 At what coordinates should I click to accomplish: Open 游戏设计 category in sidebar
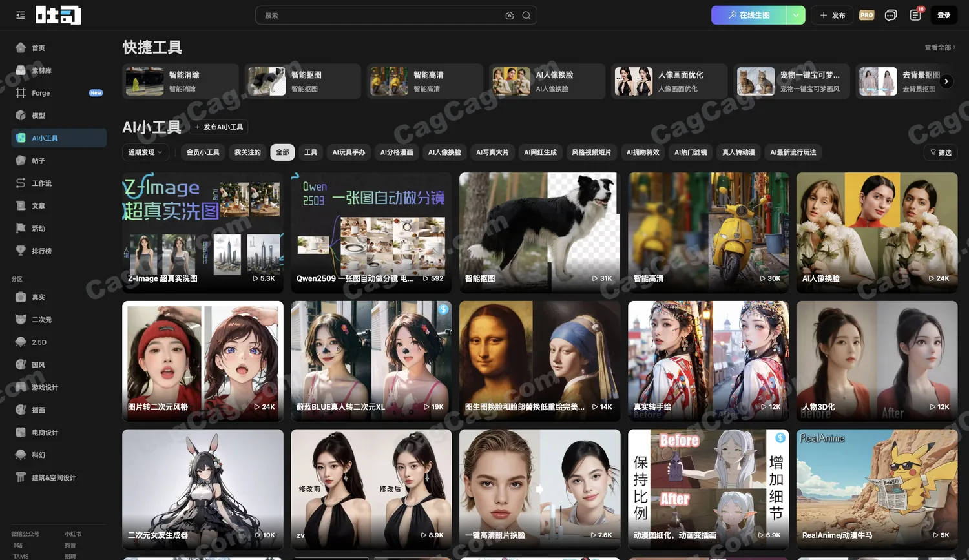[59, 388]
